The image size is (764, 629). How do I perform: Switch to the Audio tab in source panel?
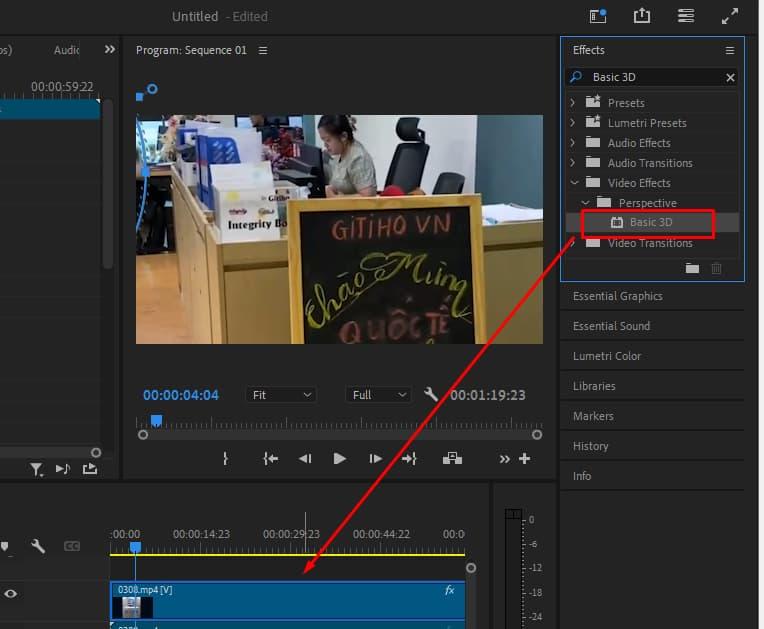click(67, 50)
